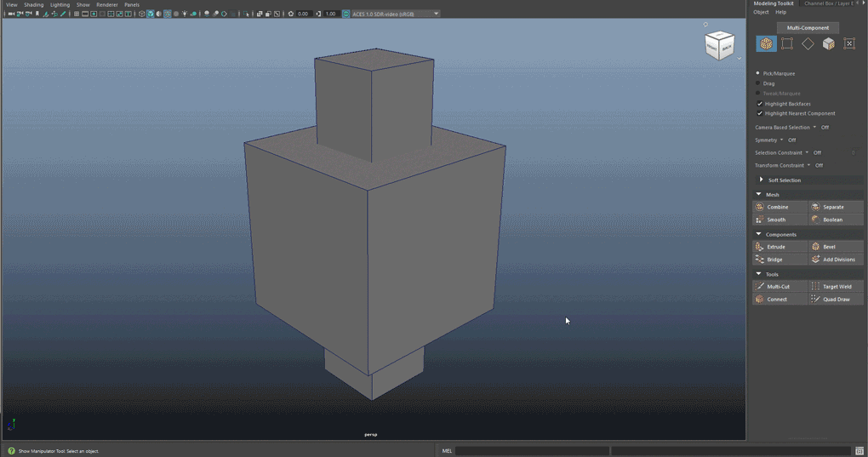Click the Select Camera toolbar icon
The width and height of the screenshot is (868, 457).
[x=11, y=14]
